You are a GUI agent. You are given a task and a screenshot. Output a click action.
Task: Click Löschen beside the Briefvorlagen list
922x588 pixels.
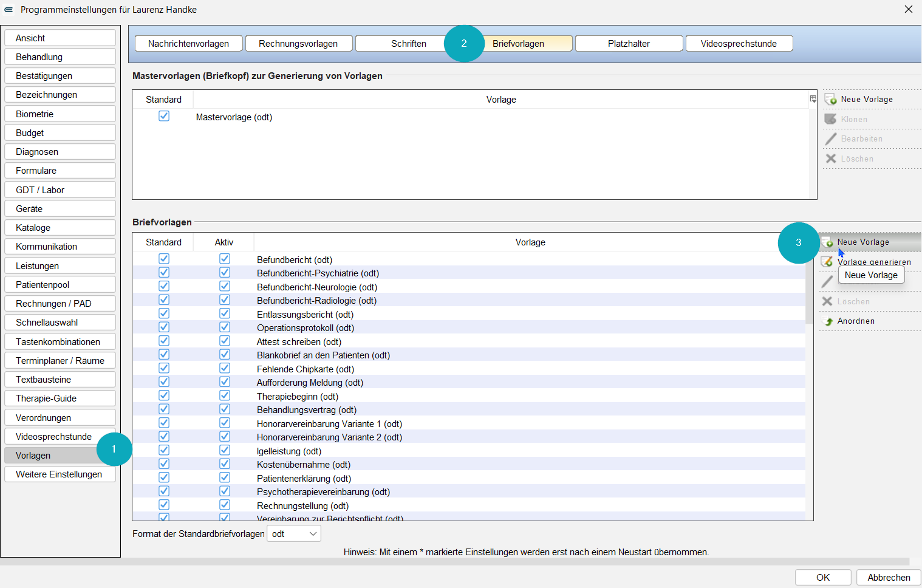[x=853, y=302]
